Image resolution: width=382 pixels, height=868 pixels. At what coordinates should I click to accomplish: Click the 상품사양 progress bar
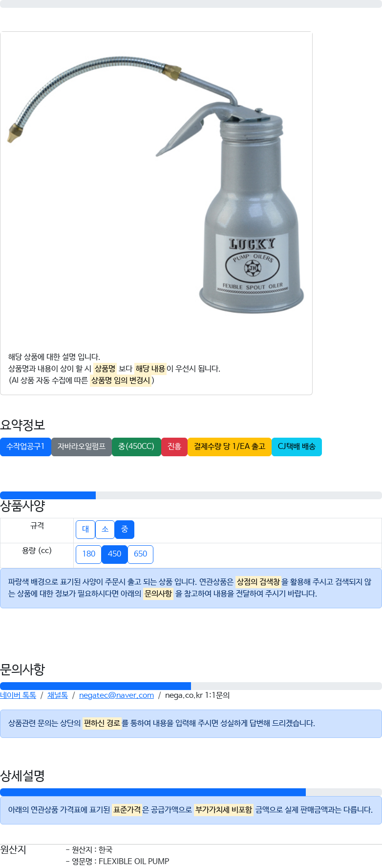[x=191, y=495]
